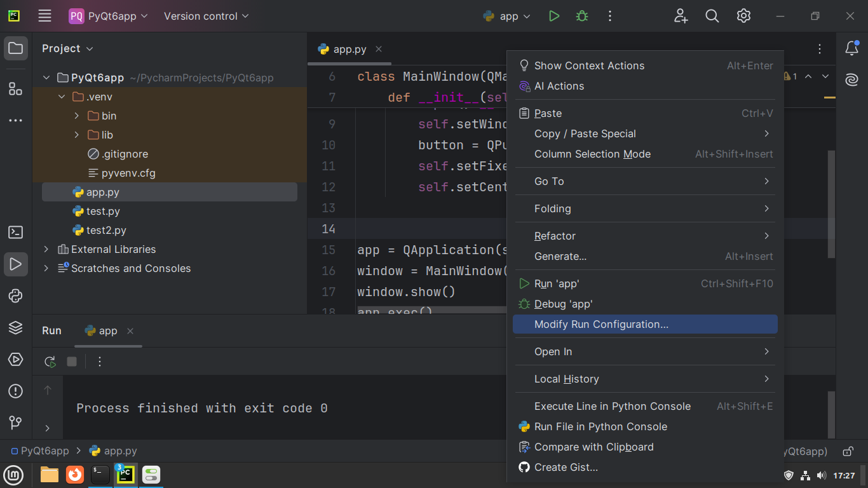Open system terminal from taskbar
The width and height of the screenshot is (868, 488).
pyautogui.click(x=100, y=475)
